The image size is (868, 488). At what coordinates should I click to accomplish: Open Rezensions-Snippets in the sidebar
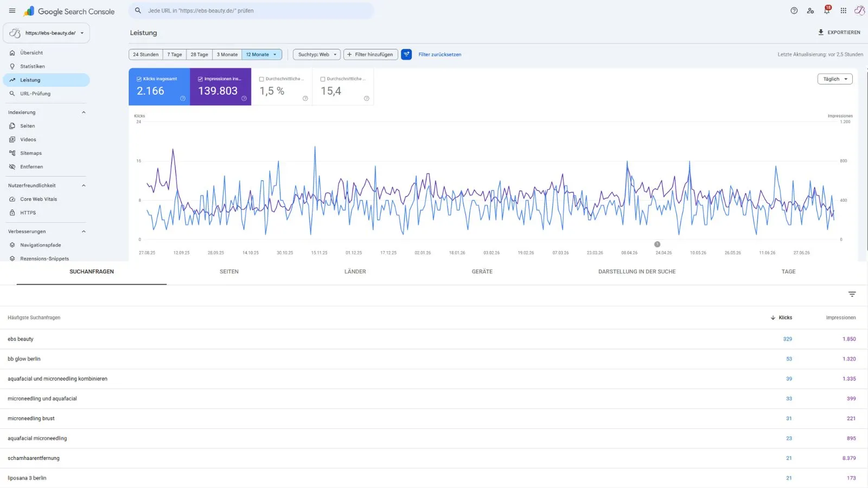pos(44,259)
